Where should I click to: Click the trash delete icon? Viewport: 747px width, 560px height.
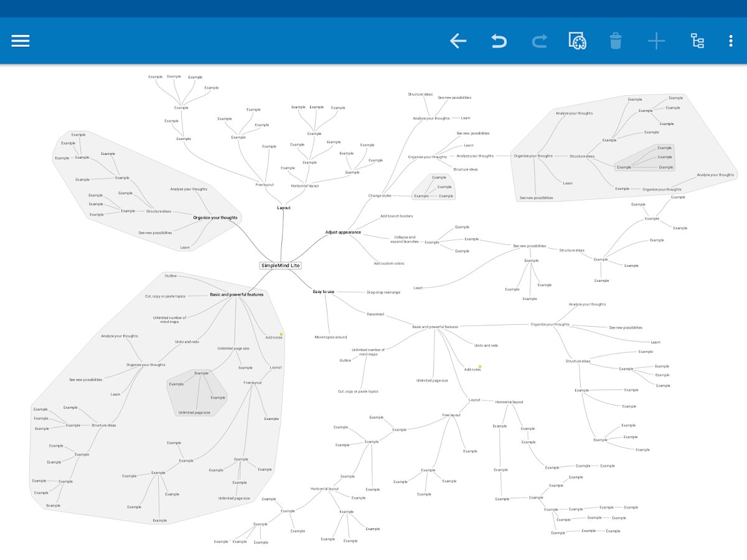click(616, 41)
